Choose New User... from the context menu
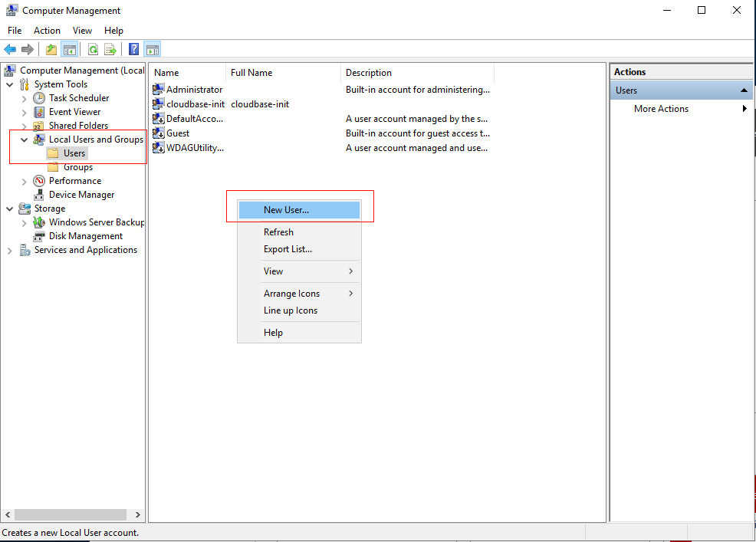This screenshot has height=542, width=756. tap(300, 210)
